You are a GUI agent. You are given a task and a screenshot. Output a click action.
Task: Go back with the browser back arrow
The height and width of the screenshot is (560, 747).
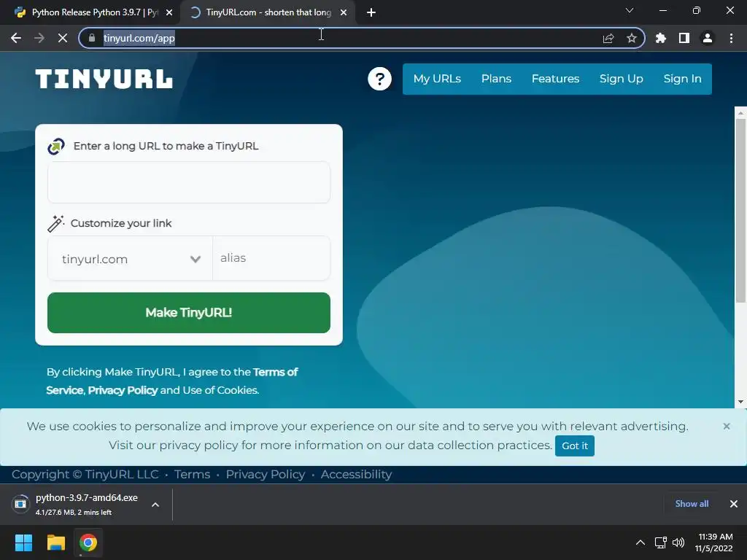16,38
